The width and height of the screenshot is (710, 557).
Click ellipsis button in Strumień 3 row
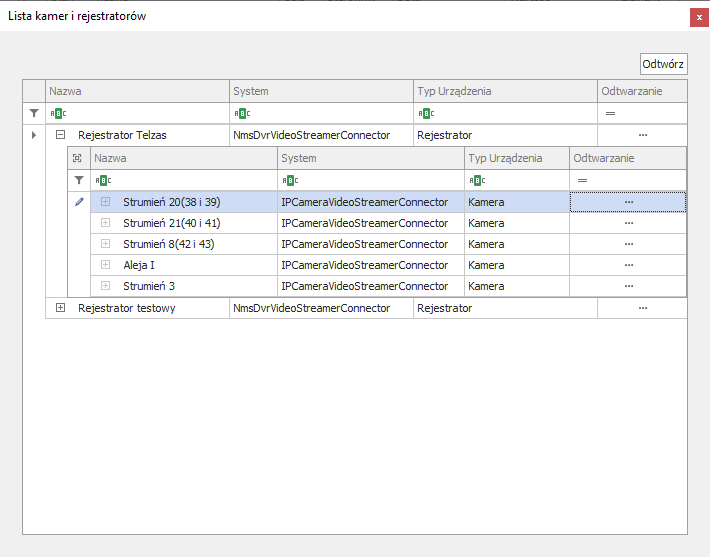coord(628,286)
